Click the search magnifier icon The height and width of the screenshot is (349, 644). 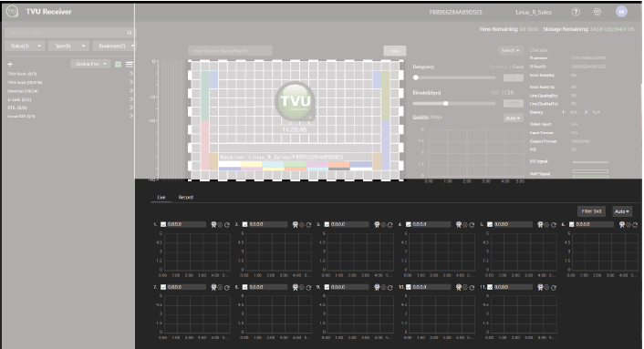[130, 33]
